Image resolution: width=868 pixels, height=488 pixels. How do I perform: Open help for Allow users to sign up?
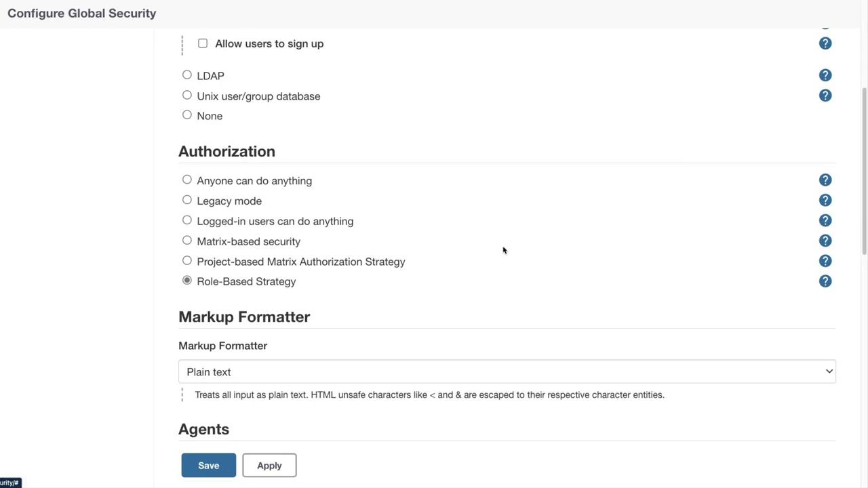pyautogui.click(x=825, y=43)
